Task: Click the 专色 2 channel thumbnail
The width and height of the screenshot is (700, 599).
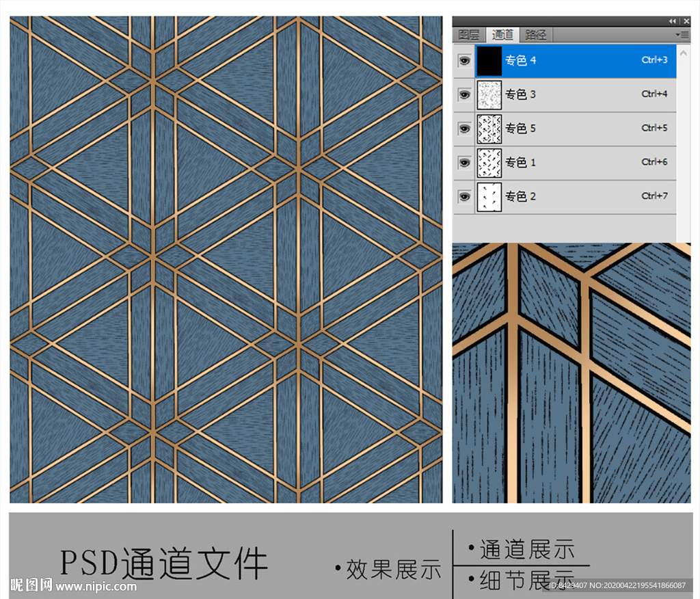Action: coord(489,197)
